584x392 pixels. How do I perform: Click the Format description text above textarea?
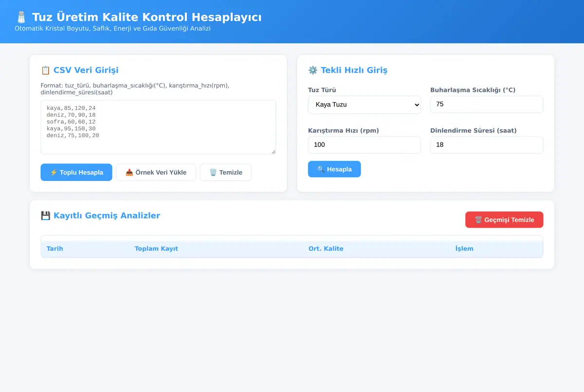tap(135, 89)
